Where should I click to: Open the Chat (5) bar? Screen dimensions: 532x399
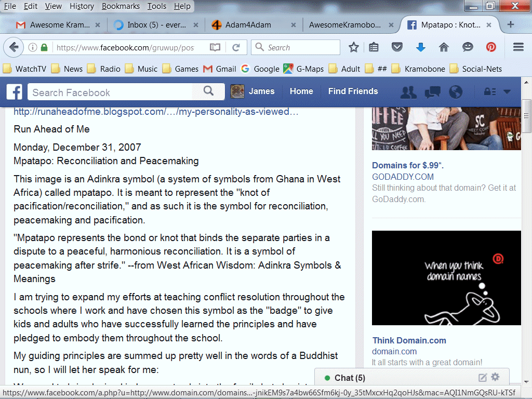tap(411, 378)
